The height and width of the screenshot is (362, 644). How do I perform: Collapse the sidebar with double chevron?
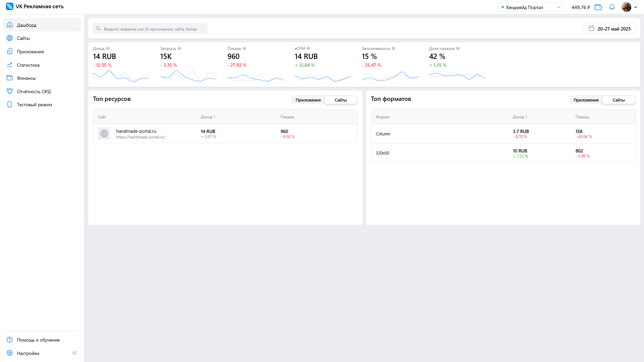(x=74, y=353)
